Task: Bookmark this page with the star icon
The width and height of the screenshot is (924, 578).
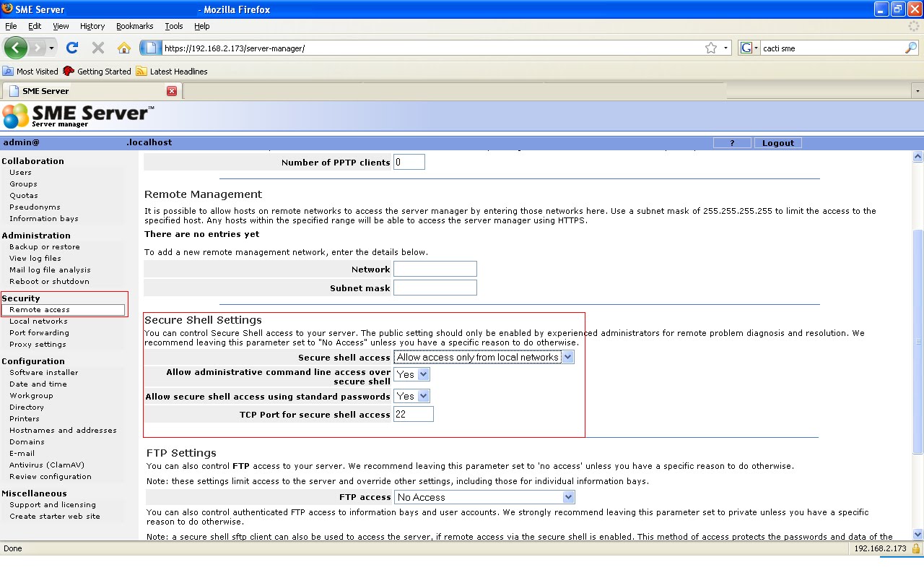Action: click(x=711, y=48)
